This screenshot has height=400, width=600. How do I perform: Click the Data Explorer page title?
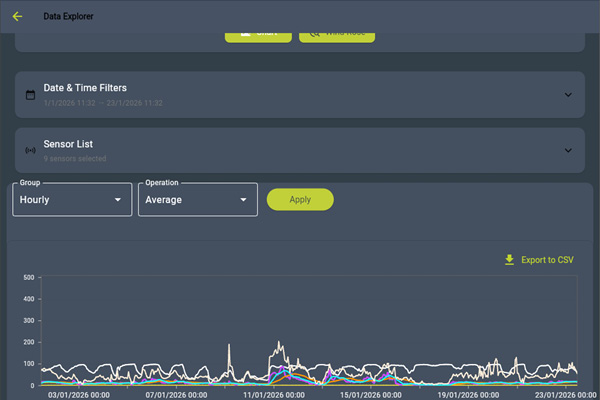(68, 16)
